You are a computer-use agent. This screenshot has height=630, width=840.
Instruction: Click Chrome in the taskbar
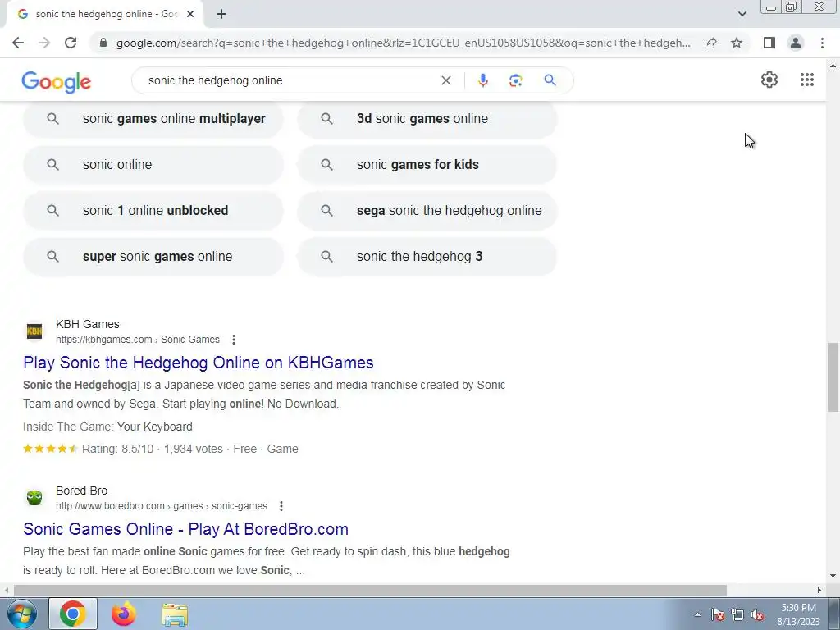pos(73,614)
